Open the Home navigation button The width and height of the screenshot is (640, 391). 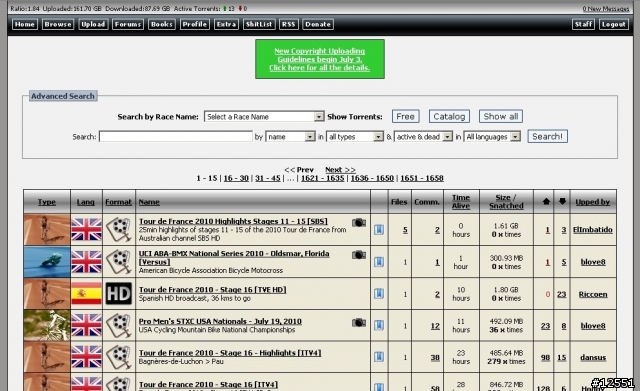24,24
